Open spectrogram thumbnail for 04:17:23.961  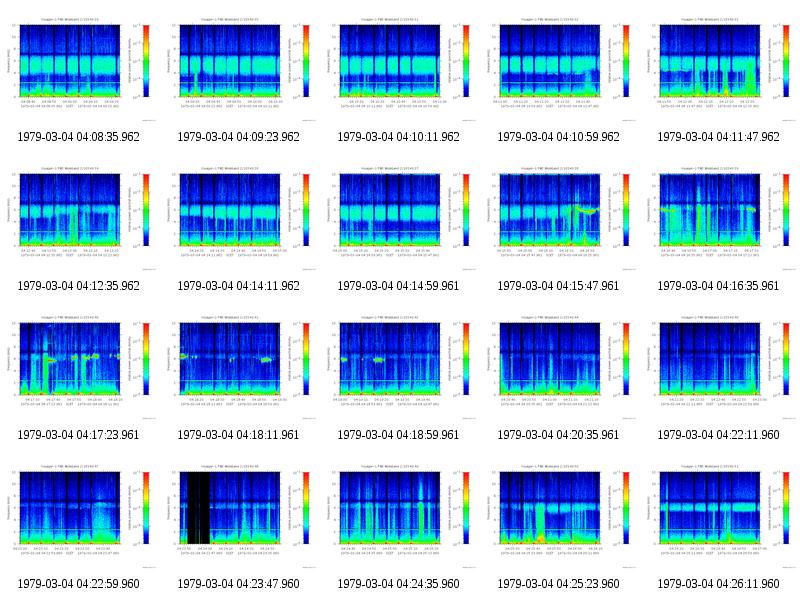tap(80, 367)
